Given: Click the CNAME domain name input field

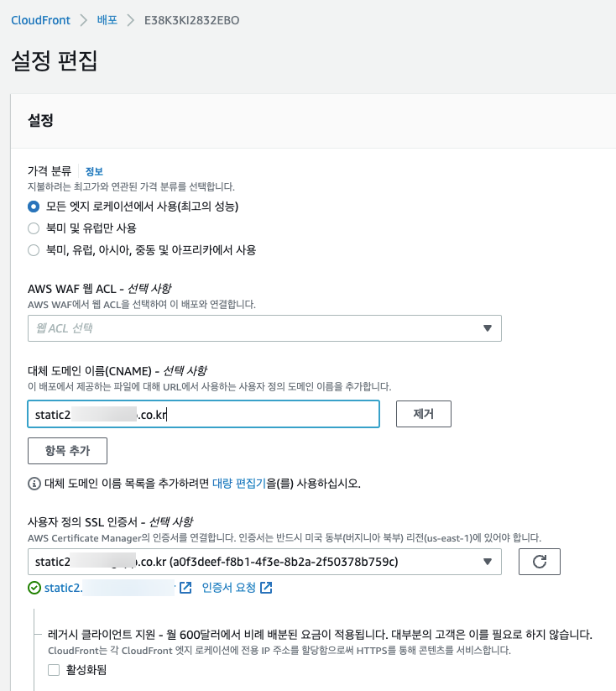Looking at the screenshot, I should tap(203, 414).
